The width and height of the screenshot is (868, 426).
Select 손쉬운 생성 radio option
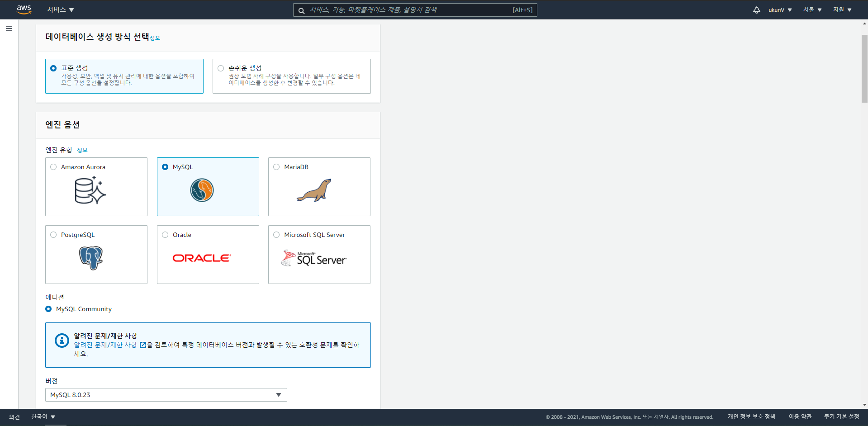(x=221, y=68)
